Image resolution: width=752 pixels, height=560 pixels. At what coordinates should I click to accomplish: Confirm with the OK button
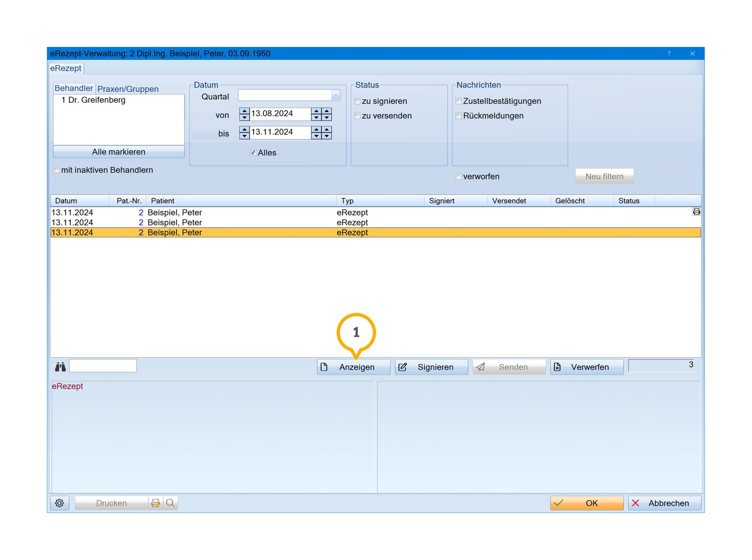click(587, 503)
